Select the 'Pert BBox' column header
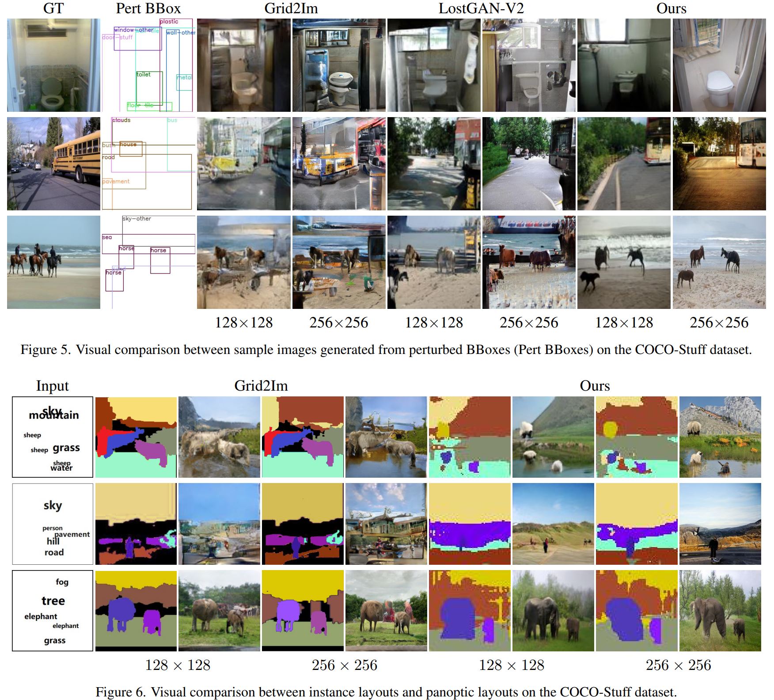The width and height of the screenshot is (774, 700). (148, 8)
